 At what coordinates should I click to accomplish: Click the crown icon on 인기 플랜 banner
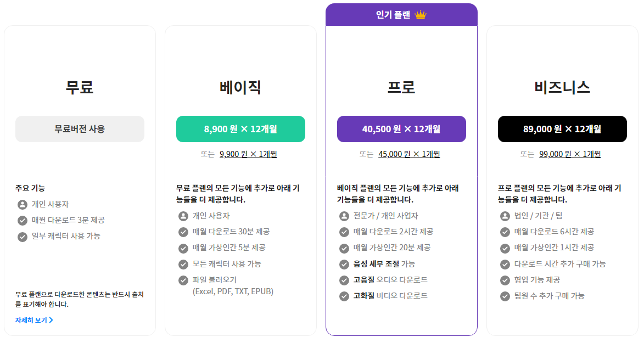pyautogui.click(x=421, y=15)
